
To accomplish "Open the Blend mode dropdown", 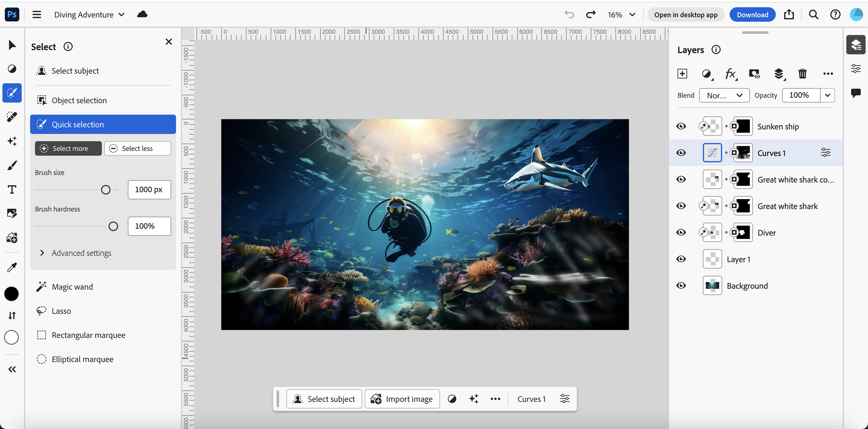I will click(x=723, y=95).
